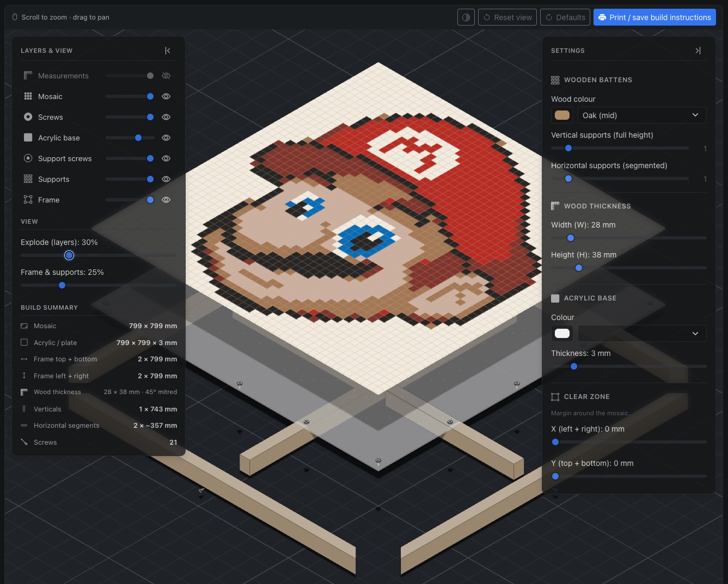Click the Frame top + bottom icon
728x584 pixels.
(24, 359)
